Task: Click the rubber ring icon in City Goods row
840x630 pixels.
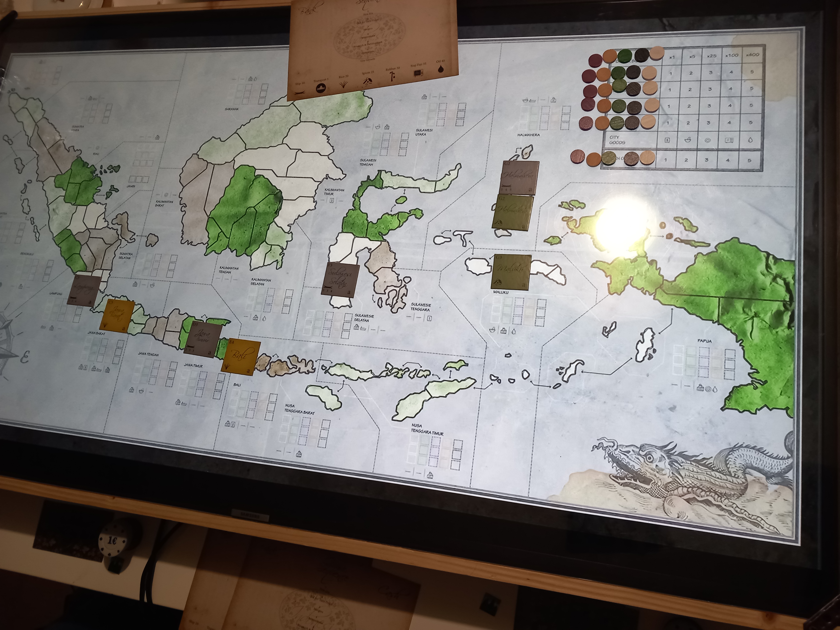Action: click(708, 140)
